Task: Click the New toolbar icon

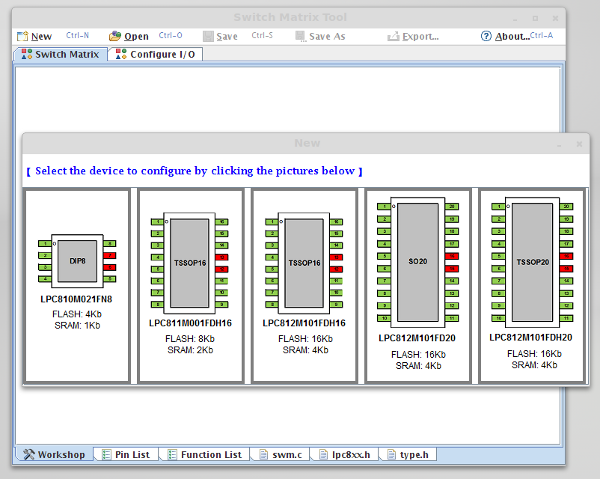Action: [x=23, y=36]
